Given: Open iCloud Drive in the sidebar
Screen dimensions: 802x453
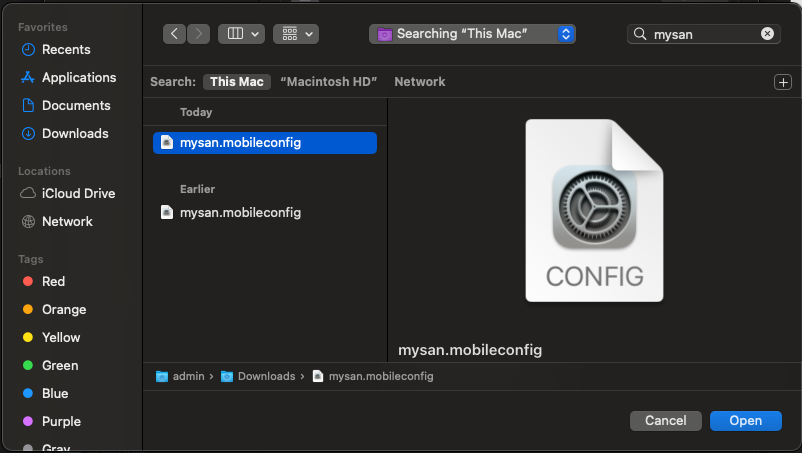Looking at the screenshot, I should (78, 194).
